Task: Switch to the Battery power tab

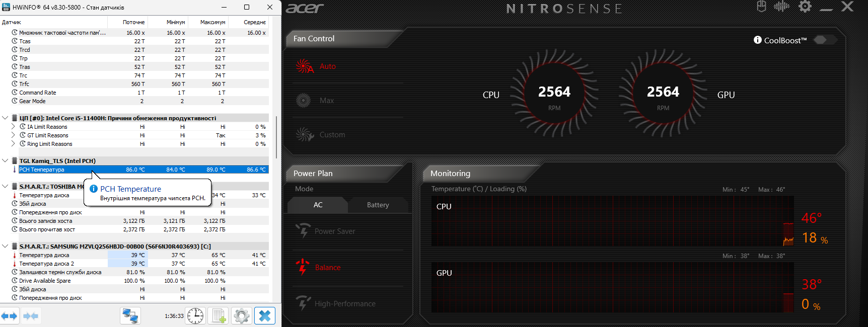Action: (378, 205)
